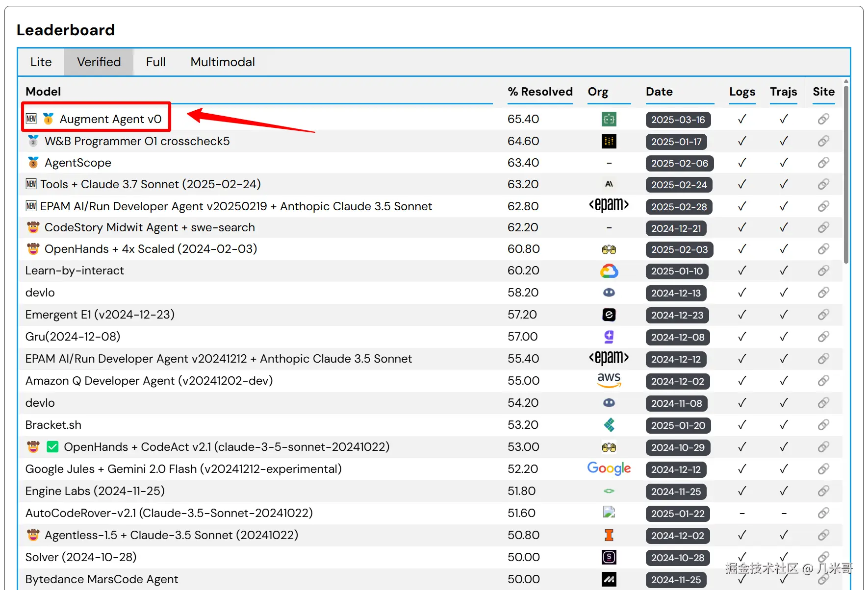Open site link for Tools + Claude 3.7 Sonnet

tap(823, 184)
